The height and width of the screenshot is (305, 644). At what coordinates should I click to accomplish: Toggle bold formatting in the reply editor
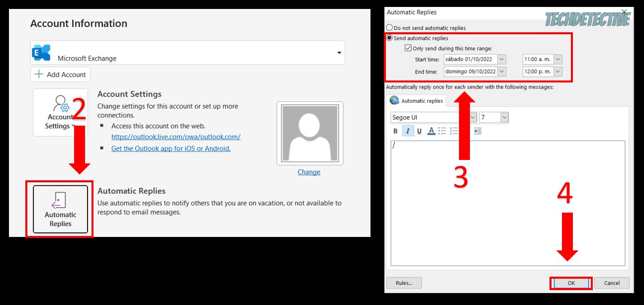click(395, 131)
